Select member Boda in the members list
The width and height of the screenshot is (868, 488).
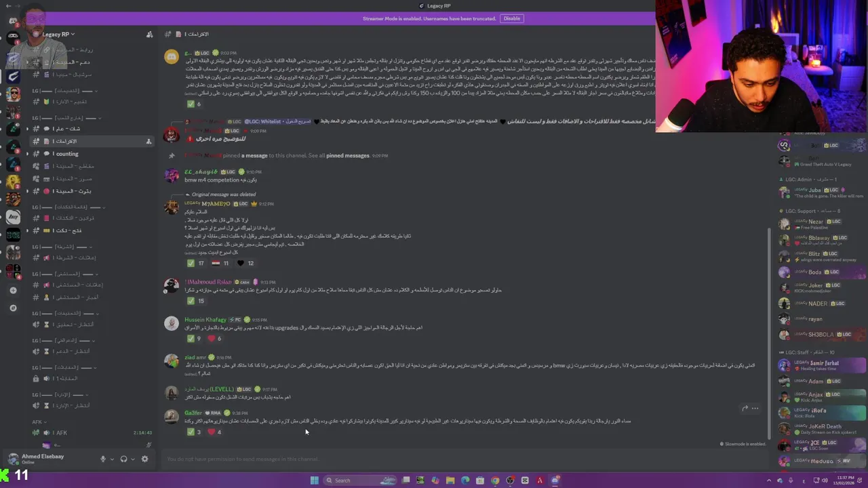[822, 272]
